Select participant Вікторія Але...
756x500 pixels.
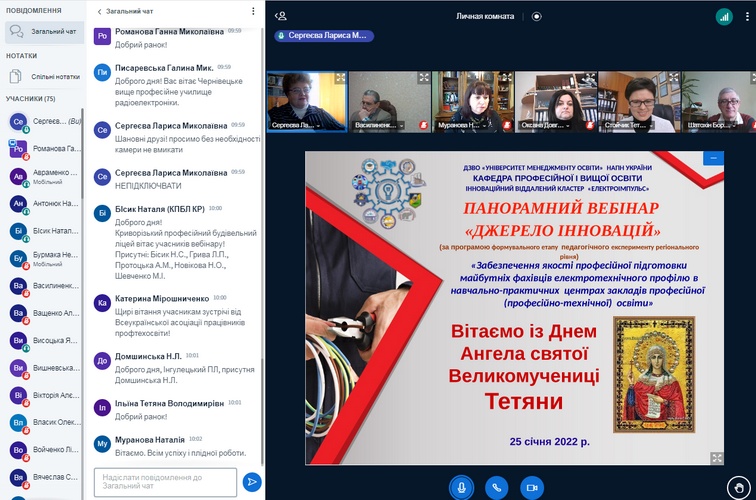[44, 395]
